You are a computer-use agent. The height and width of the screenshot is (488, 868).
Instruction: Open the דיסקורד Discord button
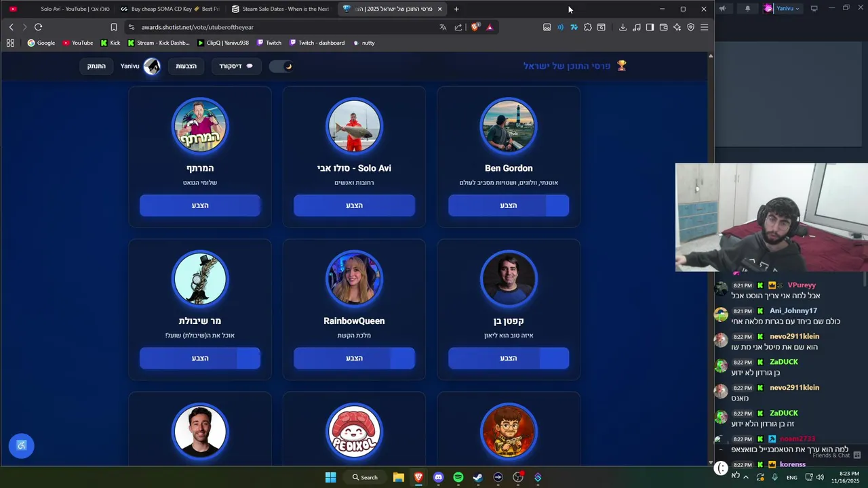click(235, 66)
